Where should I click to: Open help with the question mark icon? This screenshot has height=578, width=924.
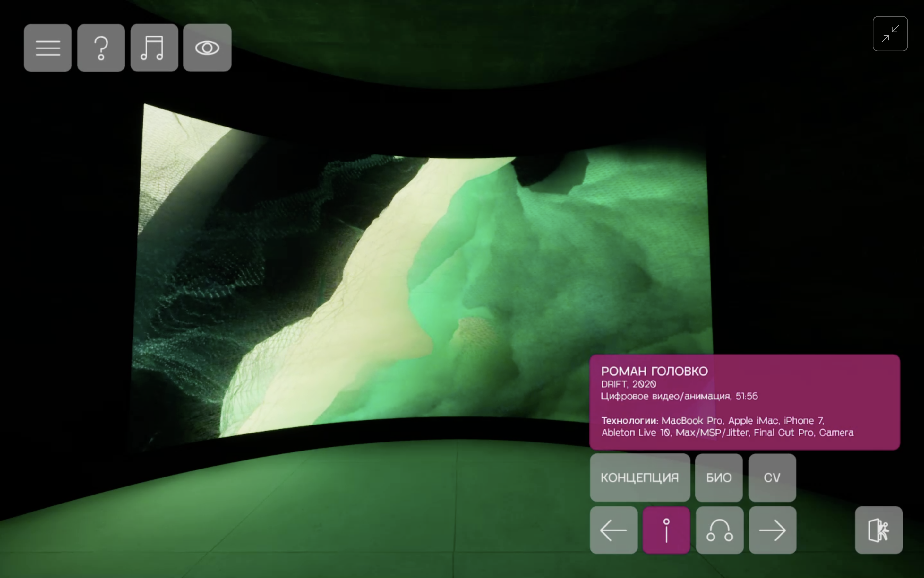point(101,48)
